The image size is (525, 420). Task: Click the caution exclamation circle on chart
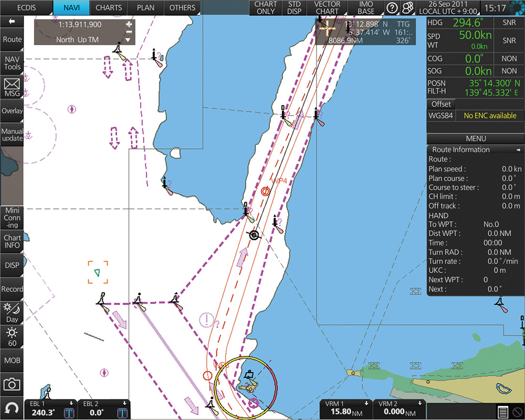click(206, 320)
